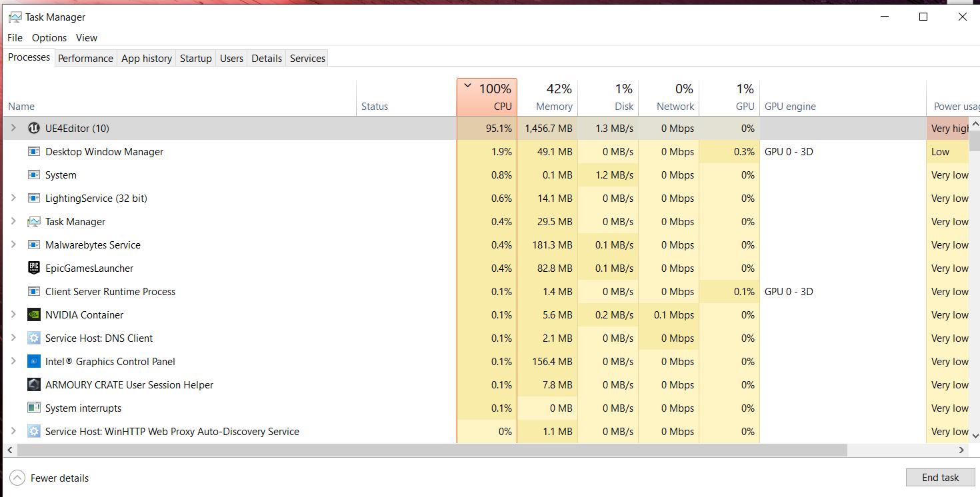Click the LightingService process icon

coord(34,198)
